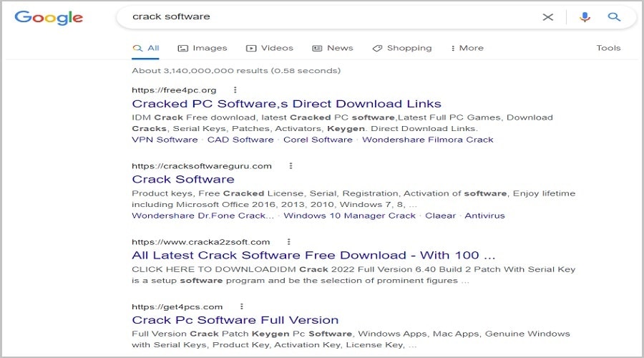644x358 pixels.
Task: Open the Tools options
Action: (608, 48)
